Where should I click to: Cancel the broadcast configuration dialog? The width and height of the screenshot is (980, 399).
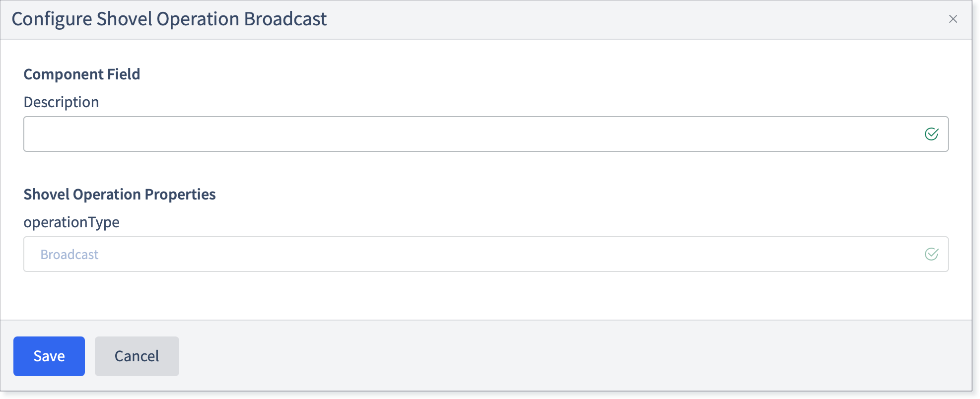[x=137, y=356]
